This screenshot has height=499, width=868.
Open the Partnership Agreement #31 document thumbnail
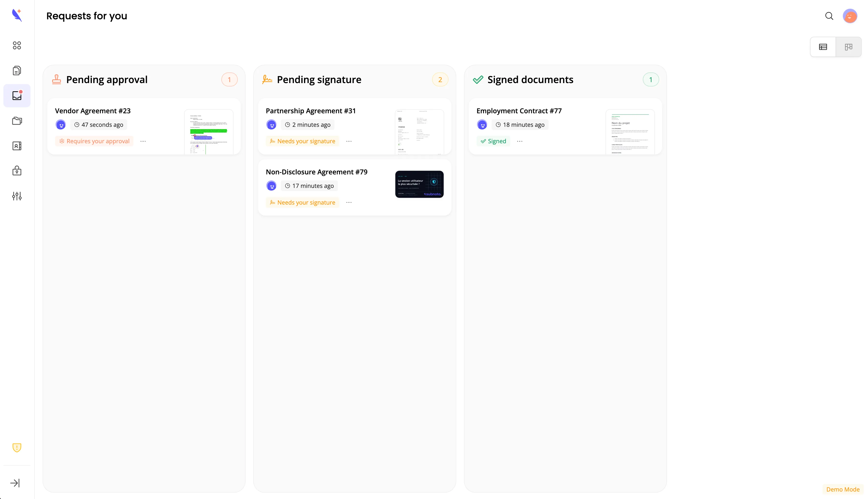(419, 132)
